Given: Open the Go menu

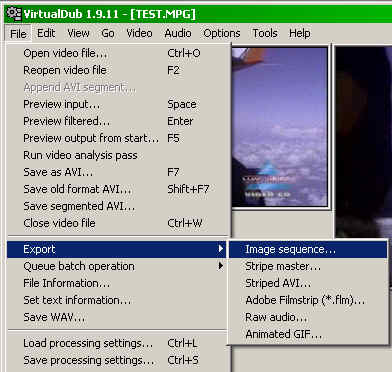Looking at the screenshot, I should [x=108, y=33].
